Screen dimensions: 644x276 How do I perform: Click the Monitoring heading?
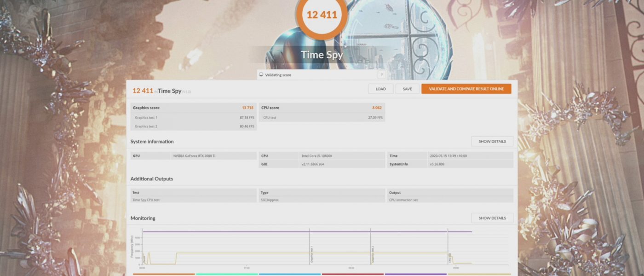(143, 218)
